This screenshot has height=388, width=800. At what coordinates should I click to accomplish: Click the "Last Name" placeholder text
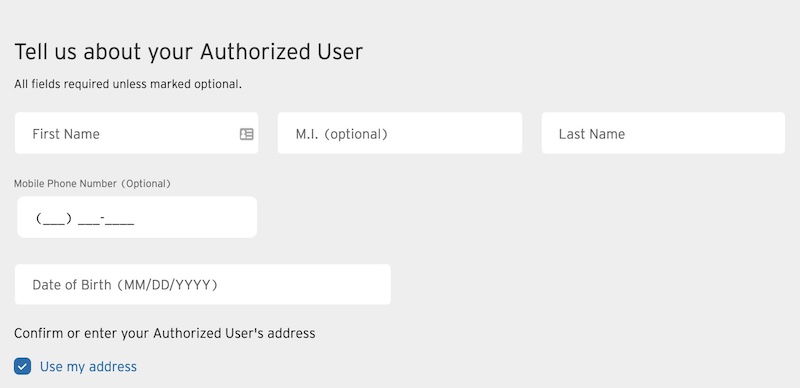click(592, 134)
